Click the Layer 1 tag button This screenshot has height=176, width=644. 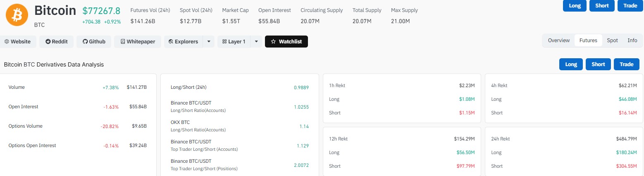234,42
